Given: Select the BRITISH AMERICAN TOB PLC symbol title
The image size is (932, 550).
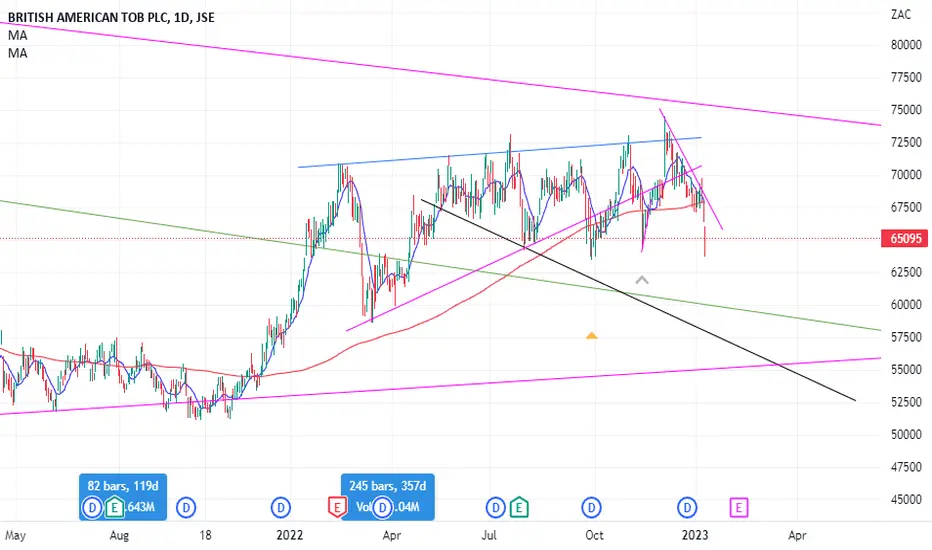Looking at the screenshot, I should 111,17.
